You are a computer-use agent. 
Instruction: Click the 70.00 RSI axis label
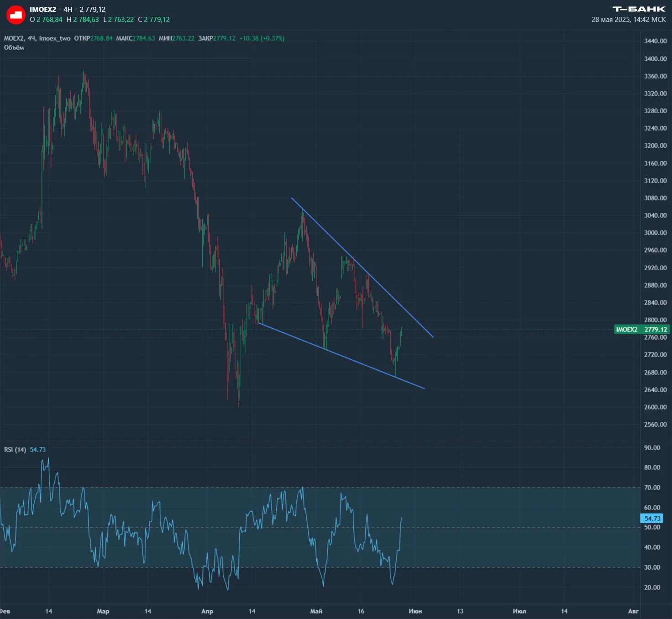click(x=652, y=488)
